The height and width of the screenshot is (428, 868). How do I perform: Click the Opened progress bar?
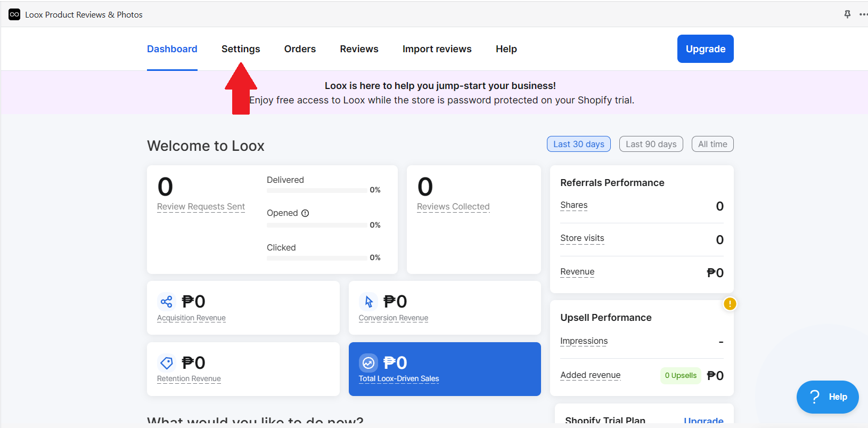point(317,225)
